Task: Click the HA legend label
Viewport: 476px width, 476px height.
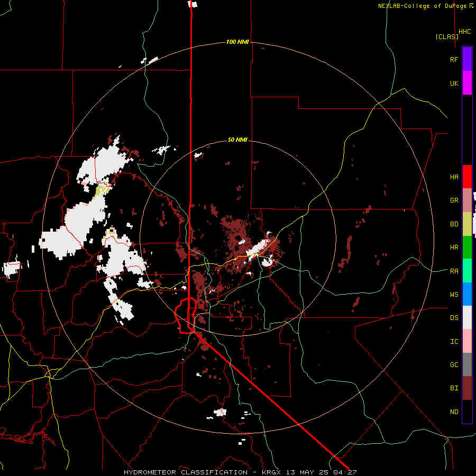Action: pos(454,177)
